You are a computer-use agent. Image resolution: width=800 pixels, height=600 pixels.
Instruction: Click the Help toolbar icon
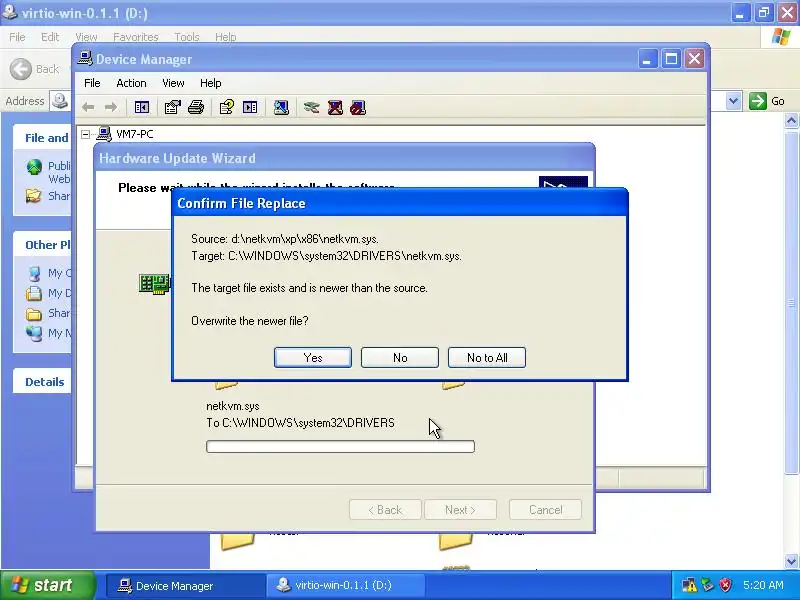coord(227,107)
